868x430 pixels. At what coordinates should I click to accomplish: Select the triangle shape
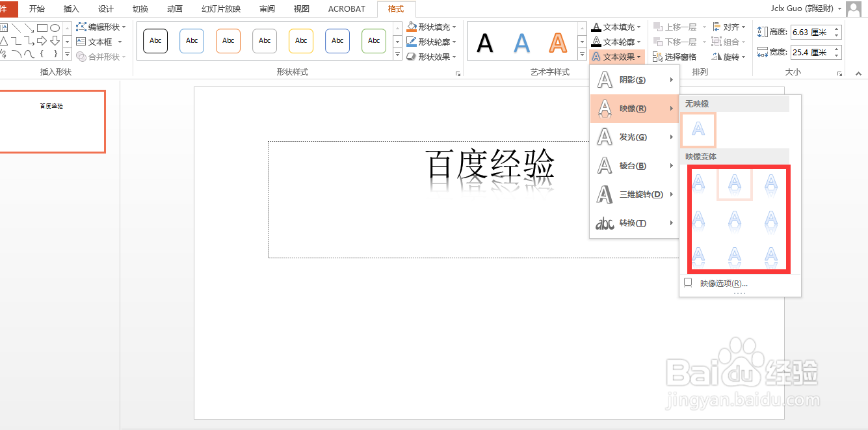(x=3, y=41)
